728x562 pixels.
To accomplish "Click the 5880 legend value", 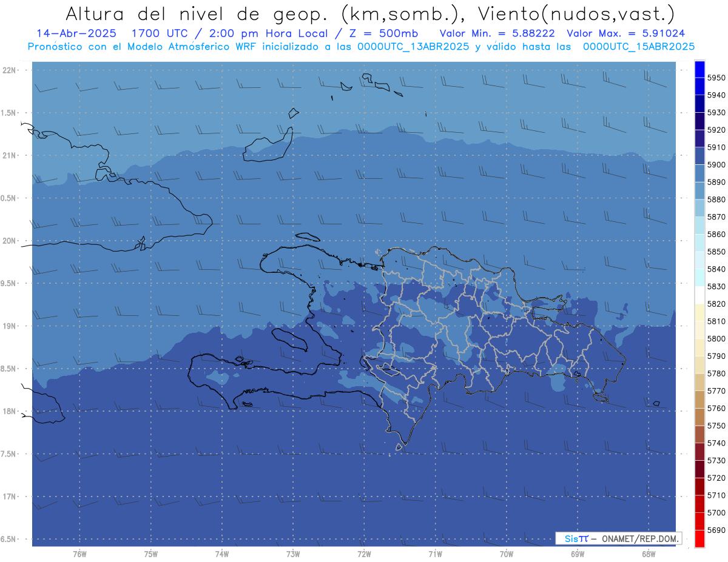I will [716, 199].
